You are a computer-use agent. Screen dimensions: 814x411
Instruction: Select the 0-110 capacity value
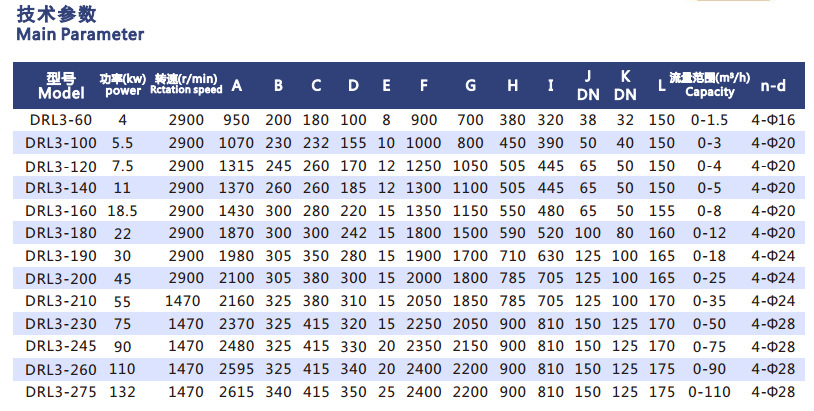pos(709,391)
